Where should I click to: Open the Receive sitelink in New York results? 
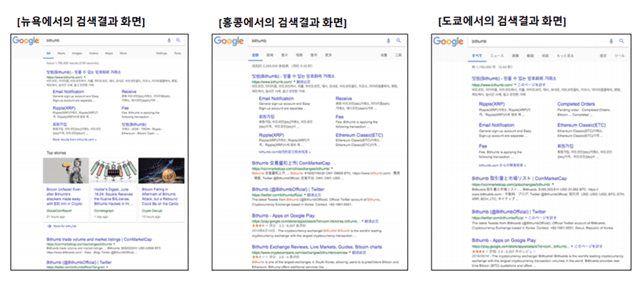click(x=129, y=91)
